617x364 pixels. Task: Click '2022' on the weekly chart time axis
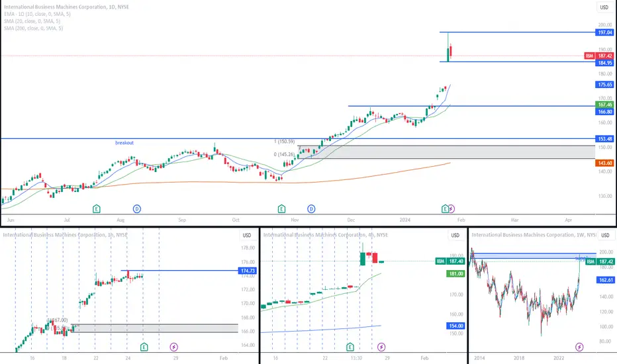[x=559, y=358]
